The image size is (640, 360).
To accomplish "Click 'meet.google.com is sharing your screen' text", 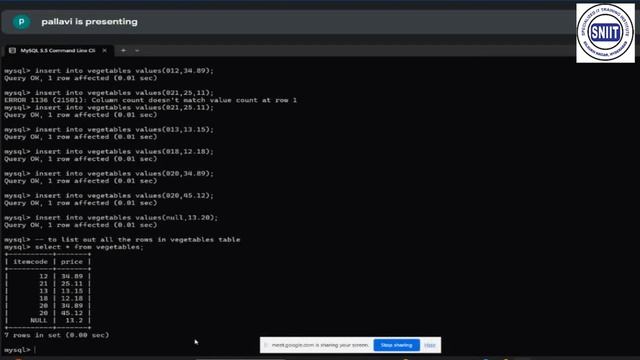I will click(x=320, y=345).
